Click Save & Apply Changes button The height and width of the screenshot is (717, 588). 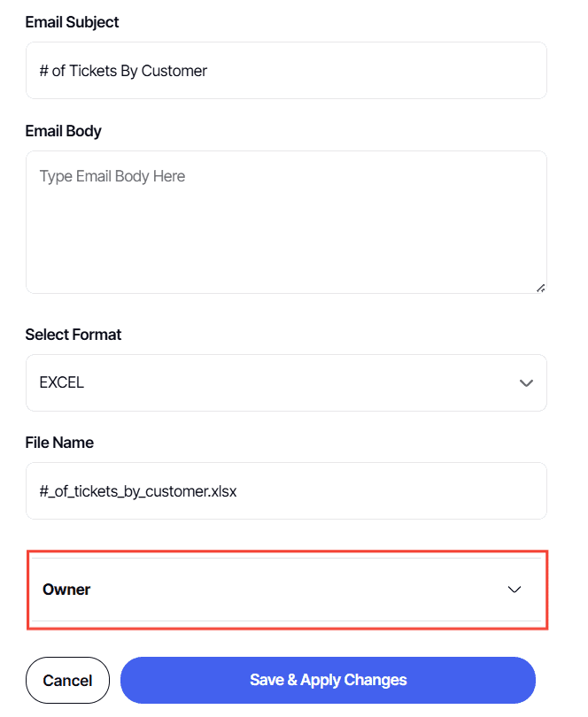328,680
